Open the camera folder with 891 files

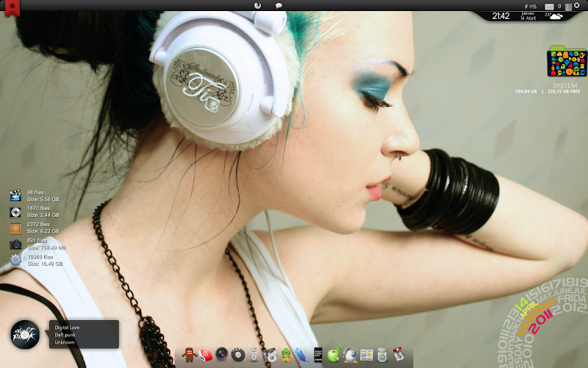tap(15, 244)
